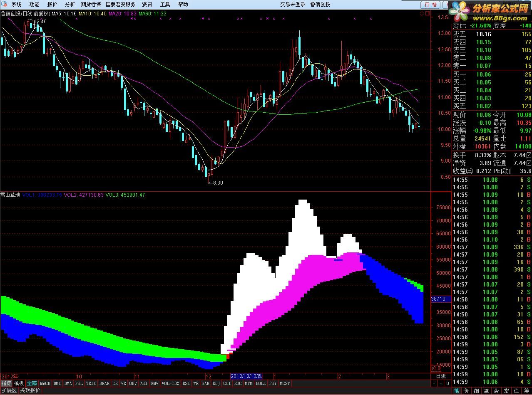The image size is (532, 395).
Task: Switch to DMA indicator
Action: [x=68, y=383]
